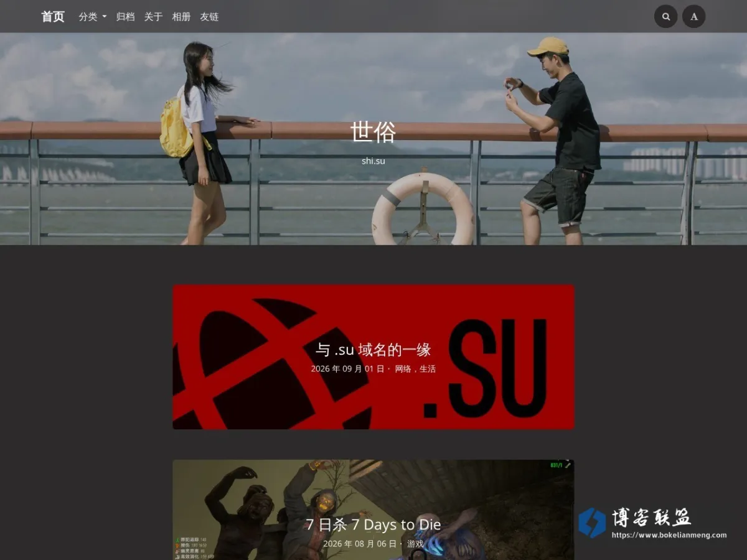Viewport: 747px width, 560px height.
Task: Open the 生活 category link
Action: click(x=428, y=369)
